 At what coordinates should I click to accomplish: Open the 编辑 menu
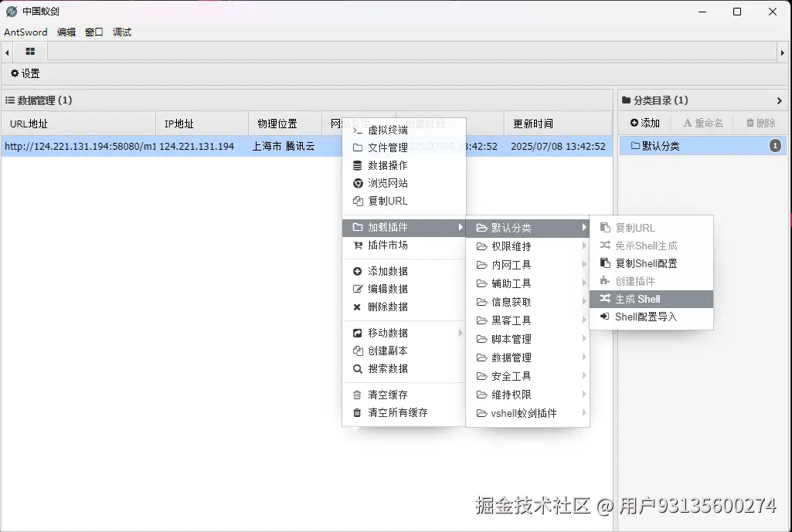pyautogui.click(x=66, y=32)
